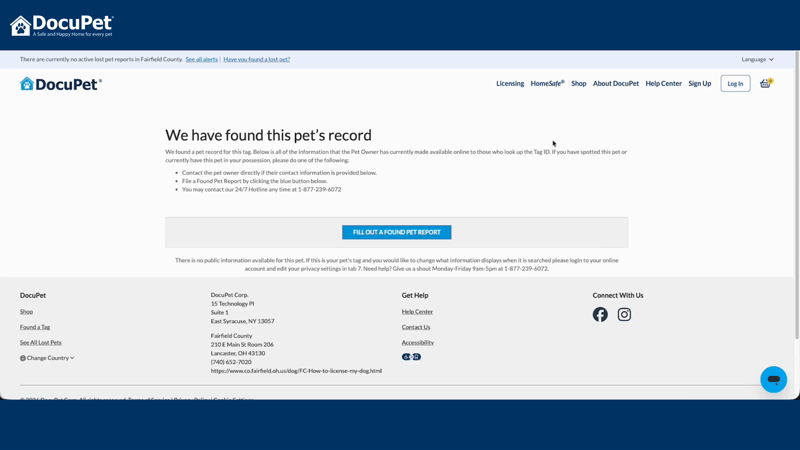Expand the Change Country dropdown
The image size is (800, 450).
pyautogui.click(x=47, y=358)
